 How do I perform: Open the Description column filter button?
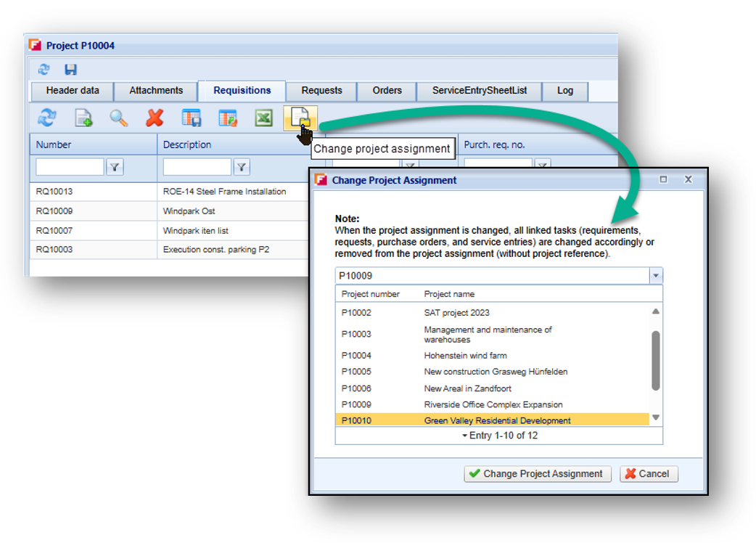tap(242, 168)
